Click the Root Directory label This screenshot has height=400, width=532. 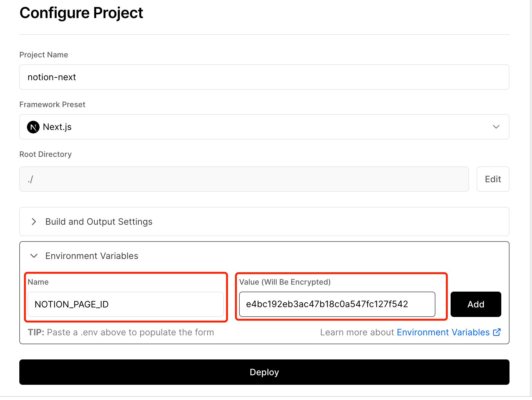(x=46, y=154)
